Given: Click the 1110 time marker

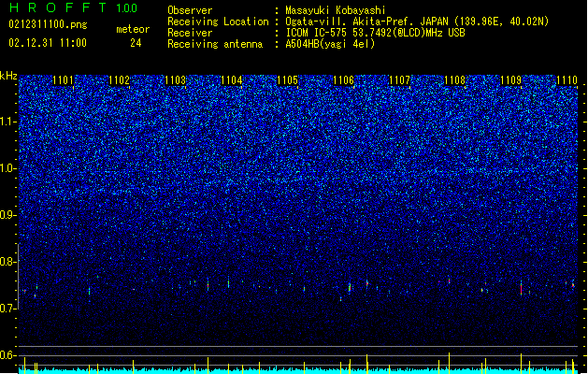Looking at the screenshot, I should (x=567, y=80).
